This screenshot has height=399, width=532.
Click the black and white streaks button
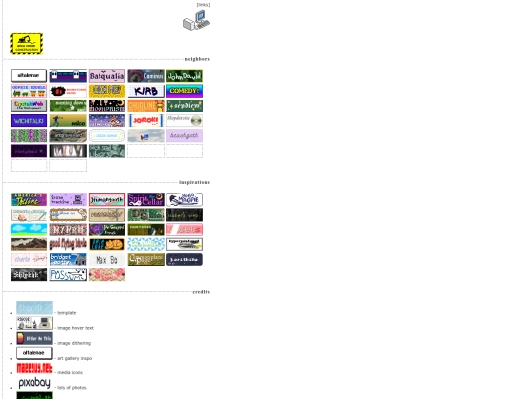68,151
